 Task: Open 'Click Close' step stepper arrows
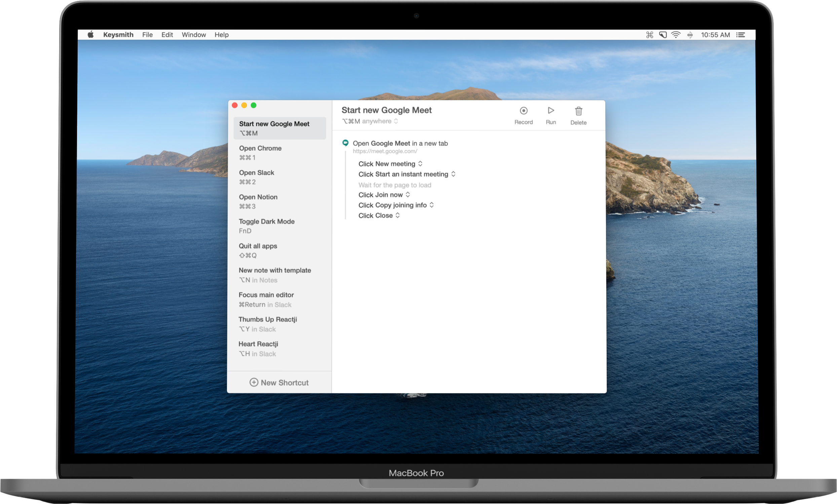397,215
